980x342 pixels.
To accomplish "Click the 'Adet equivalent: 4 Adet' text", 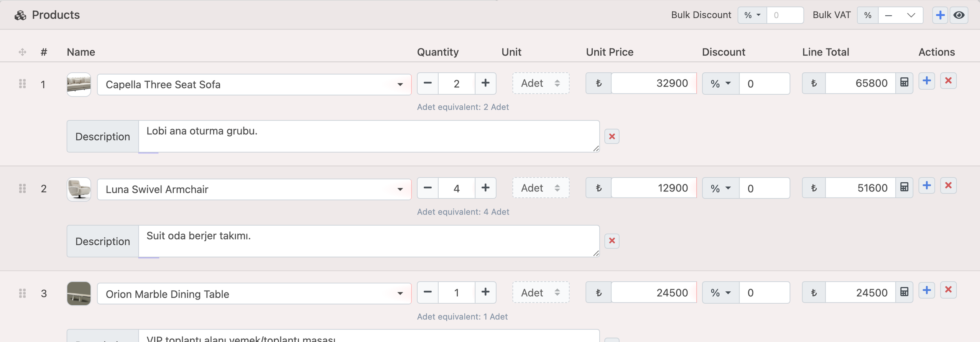I will point(463,212).
